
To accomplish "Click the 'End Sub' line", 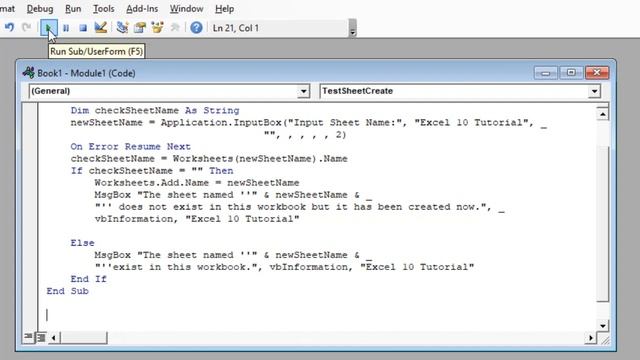I will (x=68, y=291).
